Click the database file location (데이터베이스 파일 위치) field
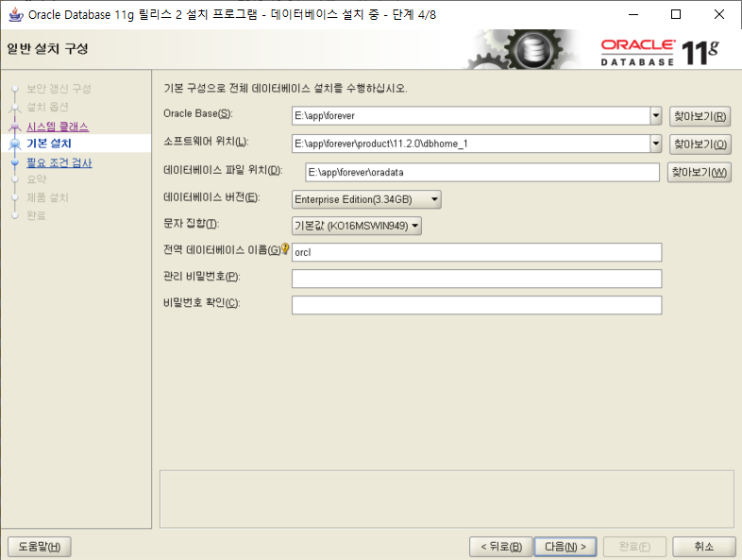 coord(482,172)
